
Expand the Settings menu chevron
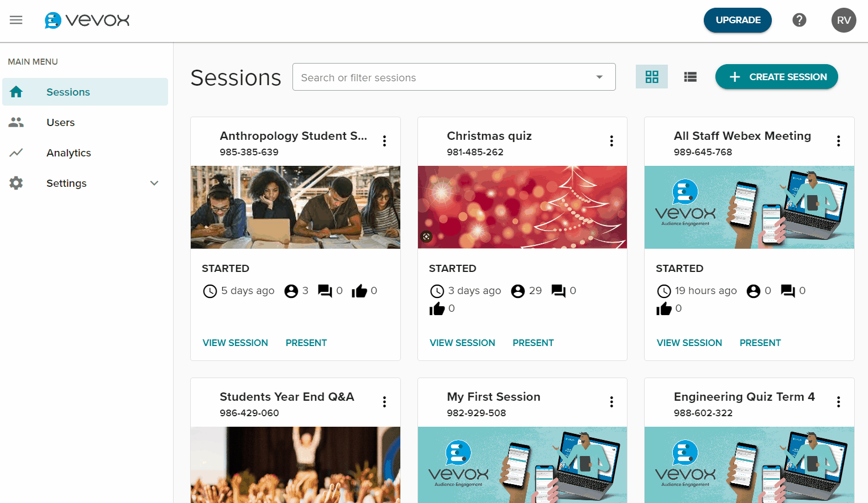point(154,183)
